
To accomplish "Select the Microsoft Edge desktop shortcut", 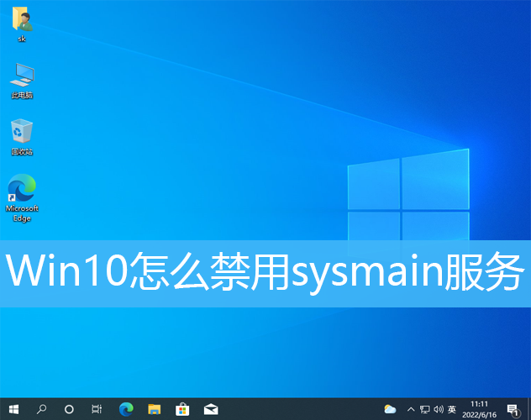I will [22, 197].
